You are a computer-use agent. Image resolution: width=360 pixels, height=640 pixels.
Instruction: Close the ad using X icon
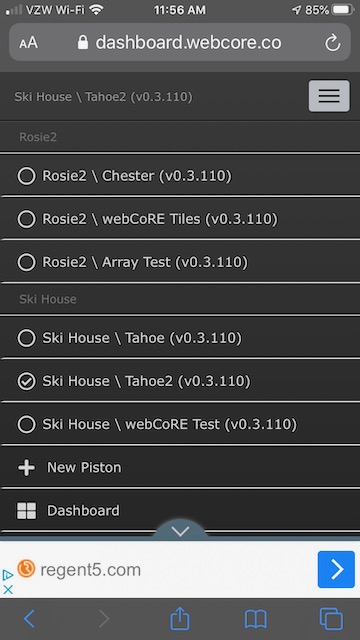pos(8,589)
